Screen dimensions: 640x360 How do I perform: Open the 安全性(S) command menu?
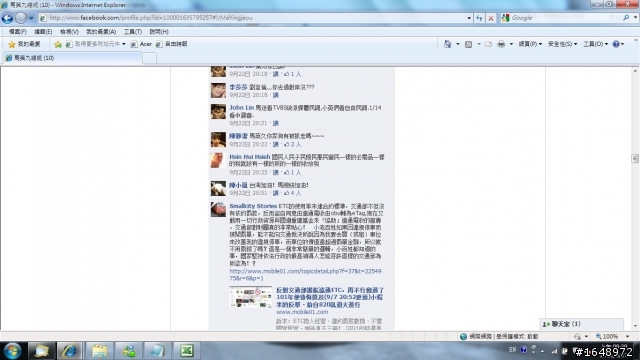(x=562, y=44)
